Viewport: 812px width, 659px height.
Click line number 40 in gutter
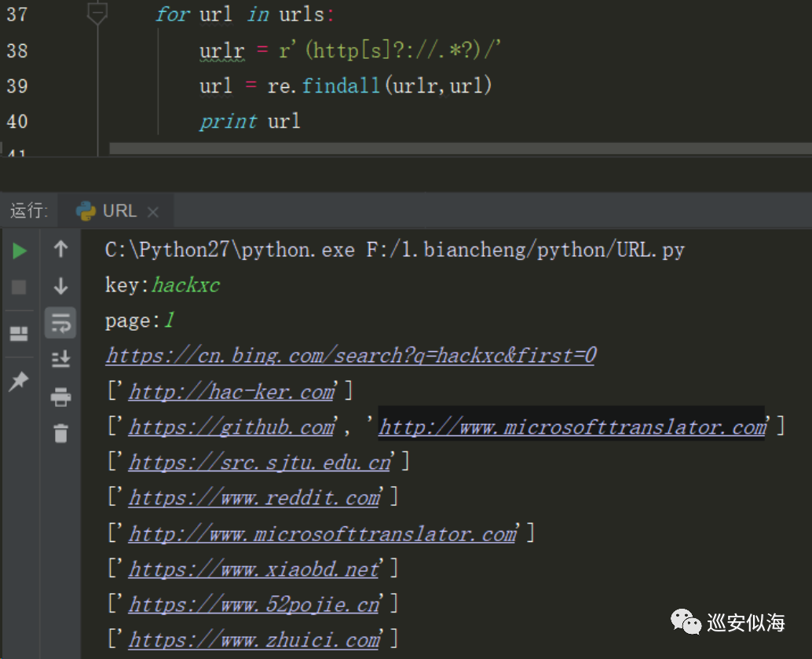point(17,122)
